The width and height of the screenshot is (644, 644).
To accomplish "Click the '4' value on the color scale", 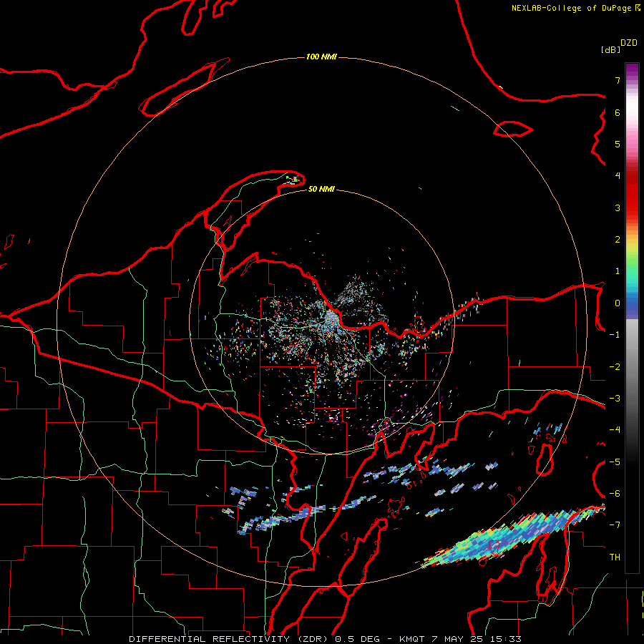I will point(618,176).
